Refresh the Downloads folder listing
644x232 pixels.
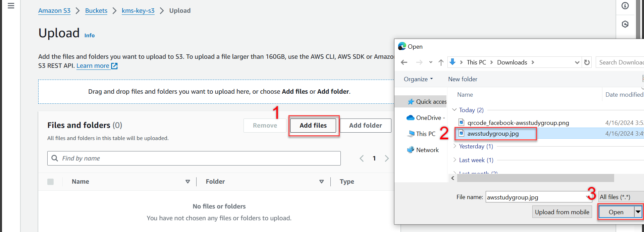click(587, 62)
